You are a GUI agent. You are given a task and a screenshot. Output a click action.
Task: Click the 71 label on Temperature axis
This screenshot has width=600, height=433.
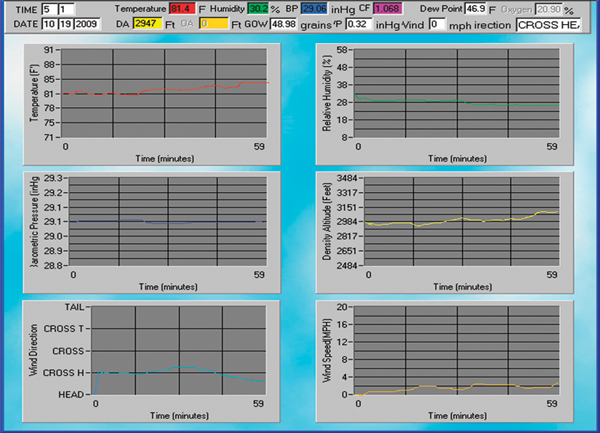coord(49,137)
